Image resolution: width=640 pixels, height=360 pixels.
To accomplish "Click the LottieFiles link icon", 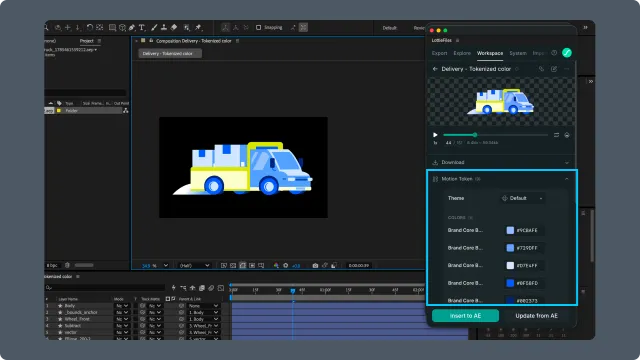I will pos(541,69).
